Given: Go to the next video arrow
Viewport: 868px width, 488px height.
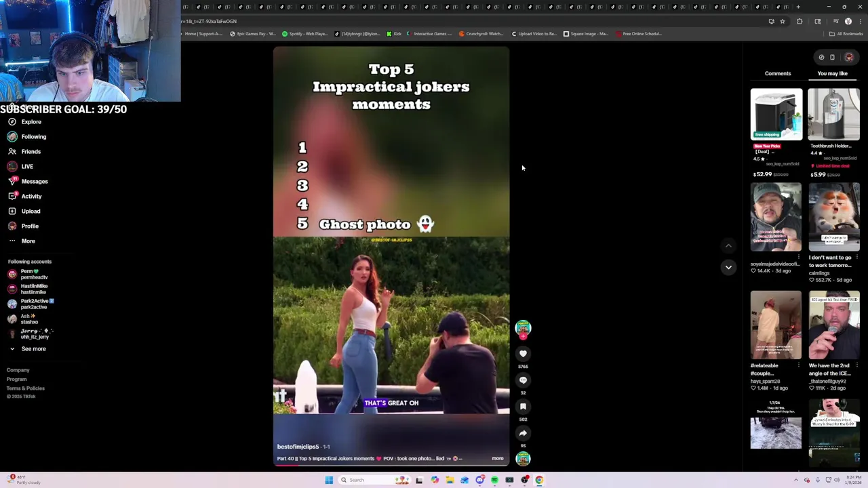Looking at the screenshot, I should (x=728, y=267).
